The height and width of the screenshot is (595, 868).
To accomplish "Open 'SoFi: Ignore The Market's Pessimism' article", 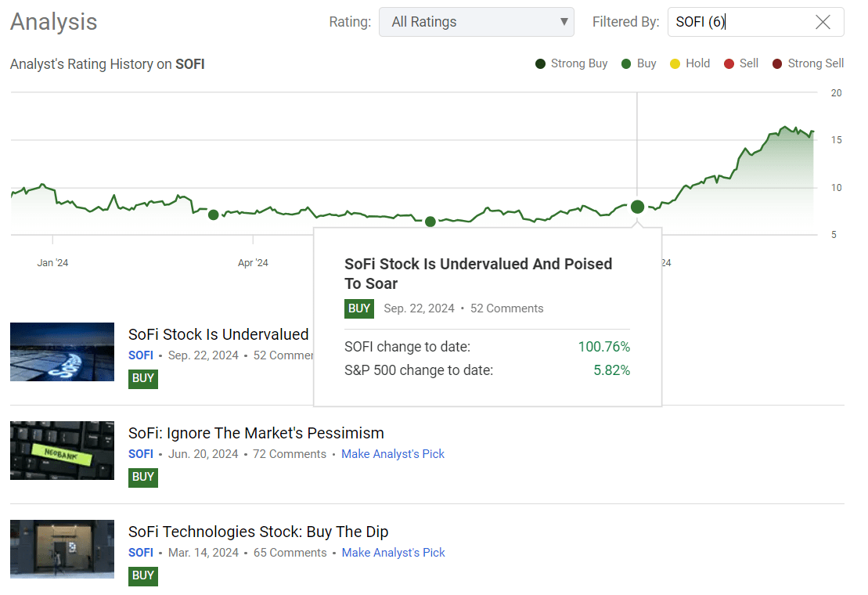I will (x=256, y=432).
